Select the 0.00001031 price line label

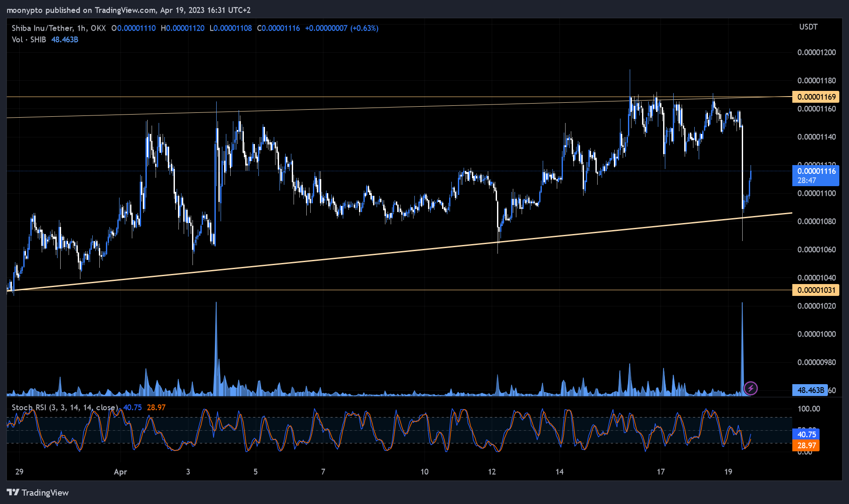click(x=816, y=290)
